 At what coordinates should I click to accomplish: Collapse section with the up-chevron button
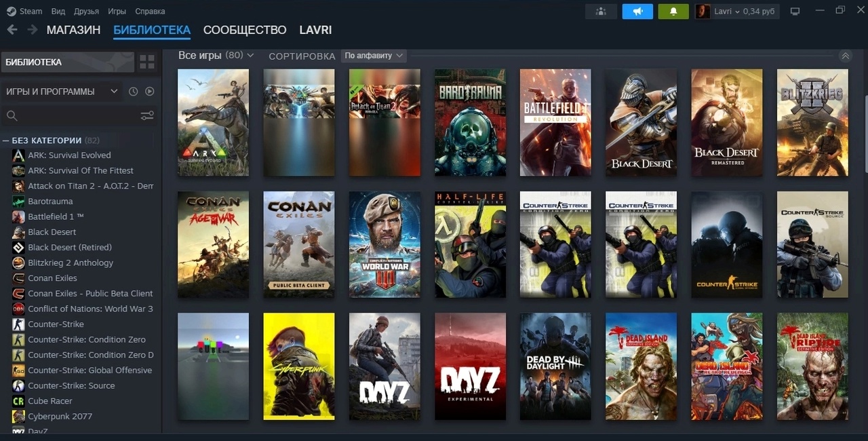(845, 56)
